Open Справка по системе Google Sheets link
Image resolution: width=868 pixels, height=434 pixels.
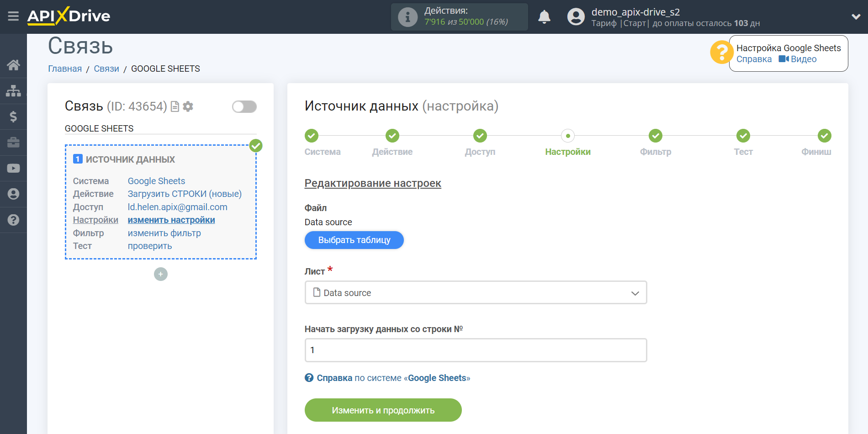(x=387, y=378)
